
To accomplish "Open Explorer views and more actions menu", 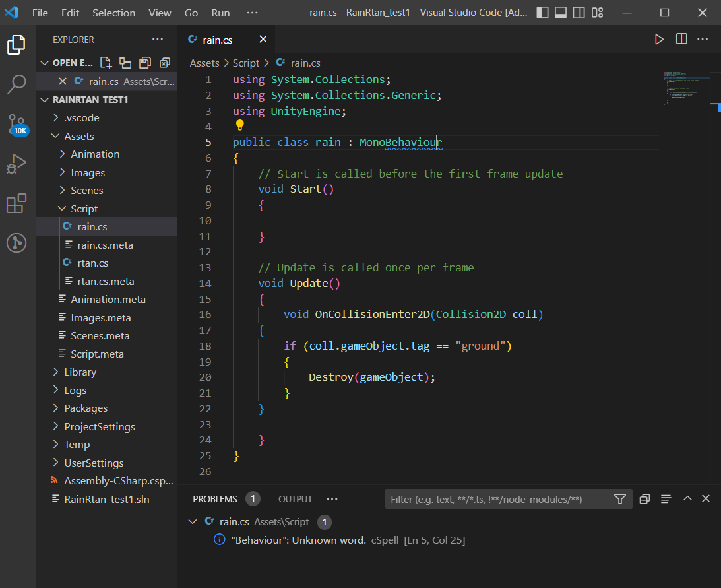I will coord(158,40).
